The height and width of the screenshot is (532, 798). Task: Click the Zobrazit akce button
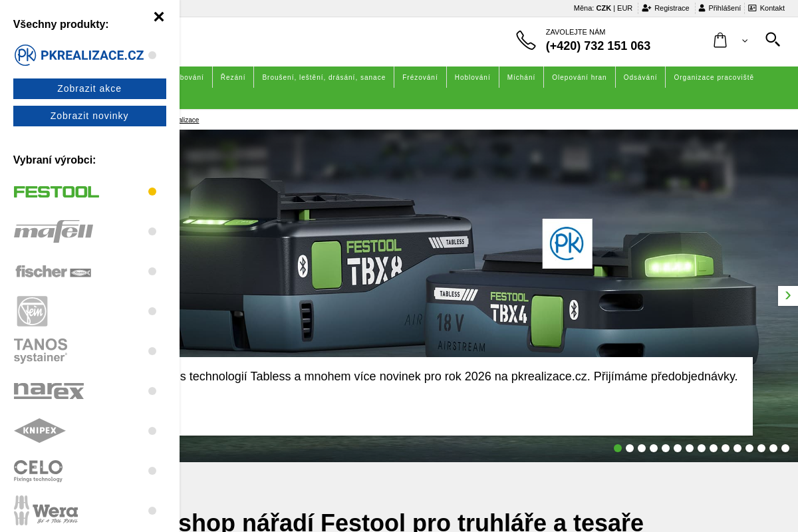click(x=90, y=88)
